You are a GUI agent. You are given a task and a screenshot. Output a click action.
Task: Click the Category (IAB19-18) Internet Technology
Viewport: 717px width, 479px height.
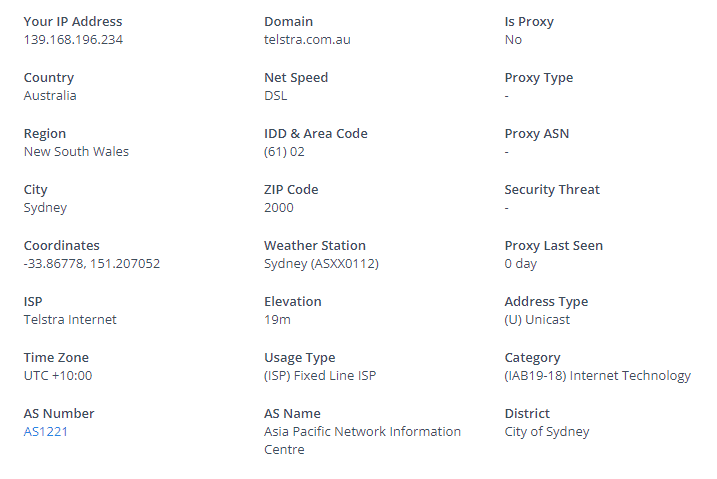(x=598, y=376)
